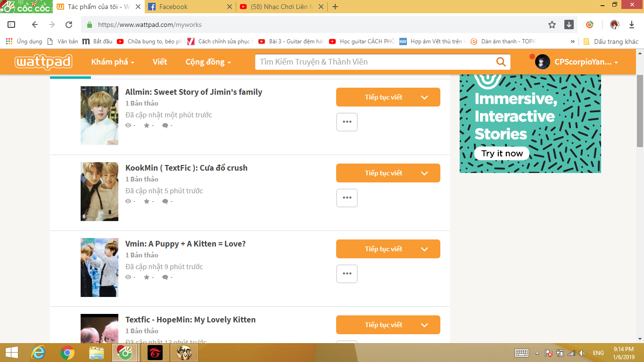Open Internet Explorer from taskbar
Image resolution: width=644 pixels, height=362 pixels.
pyautogui.click(x=38, y=353)
